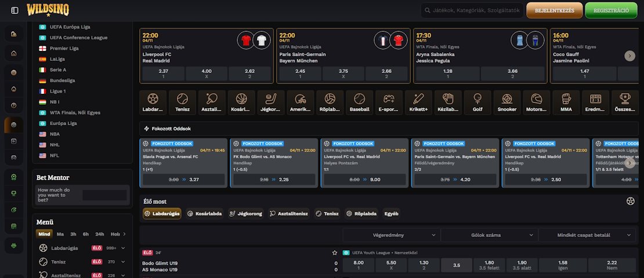
Task: Pick the boosted 3.27 Slavia Prague odds
Action: tap(184, 180)
